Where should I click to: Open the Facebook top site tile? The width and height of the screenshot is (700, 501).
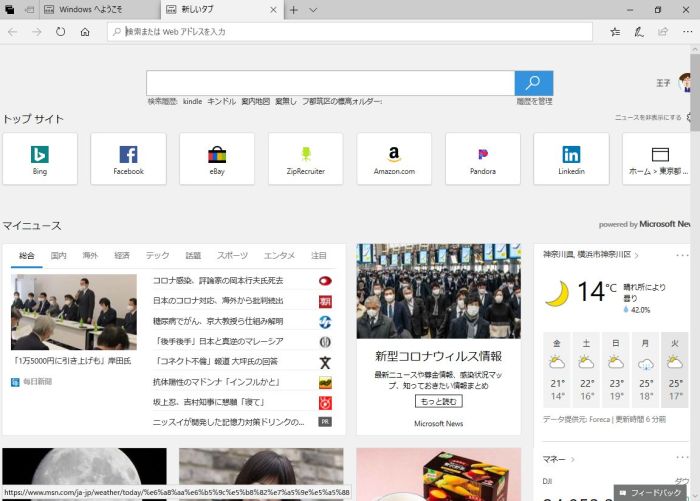point(128,159)
